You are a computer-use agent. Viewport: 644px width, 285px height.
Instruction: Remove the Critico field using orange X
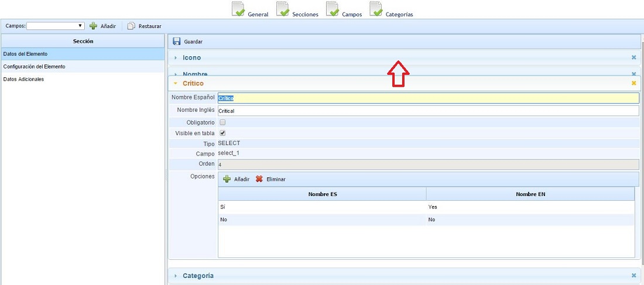tap(633, 83)
